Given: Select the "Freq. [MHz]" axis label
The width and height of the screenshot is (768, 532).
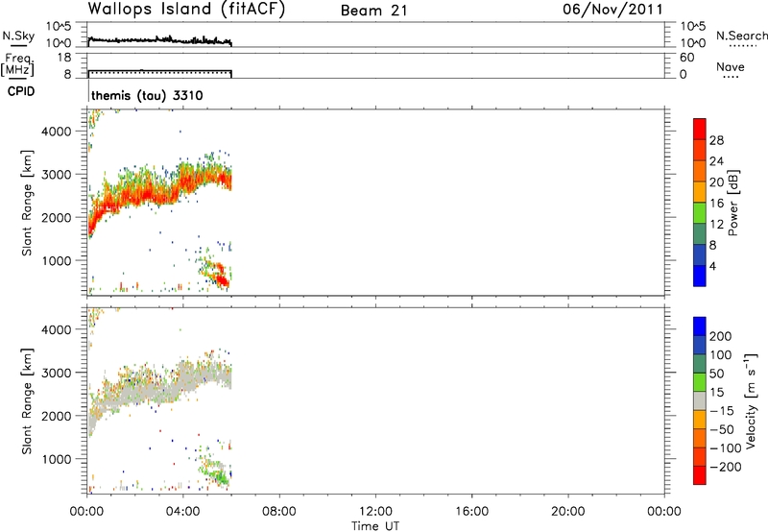Looking at the screenshot, I should [17, 64].
